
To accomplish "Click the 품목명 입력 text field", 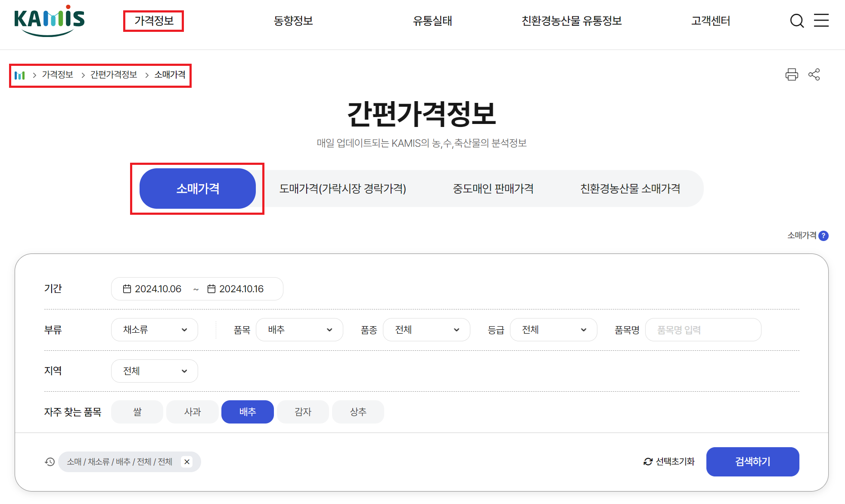I will pos(703,330).
